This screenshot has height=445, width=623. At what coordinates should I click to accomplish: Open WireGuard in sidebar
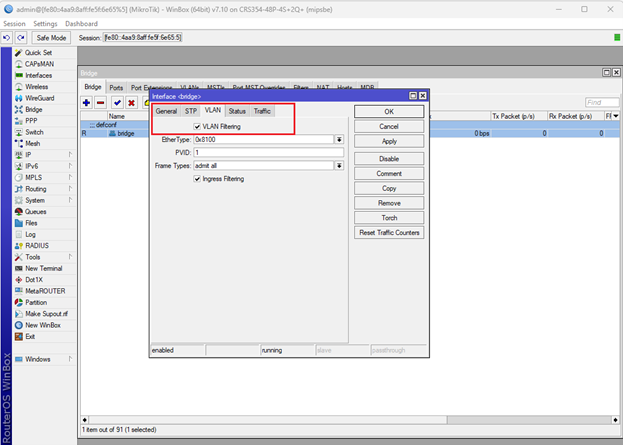pyautogui.click(x=40, y=98)
